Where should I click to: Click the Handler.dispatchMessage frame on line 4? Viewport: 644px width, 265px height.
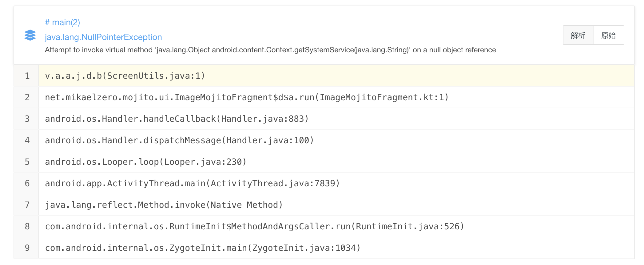(x=179, y=140)
